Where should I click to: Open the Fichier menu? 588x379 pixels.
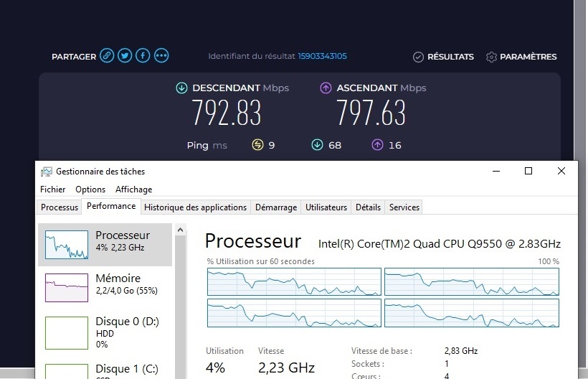pos(53,189)
